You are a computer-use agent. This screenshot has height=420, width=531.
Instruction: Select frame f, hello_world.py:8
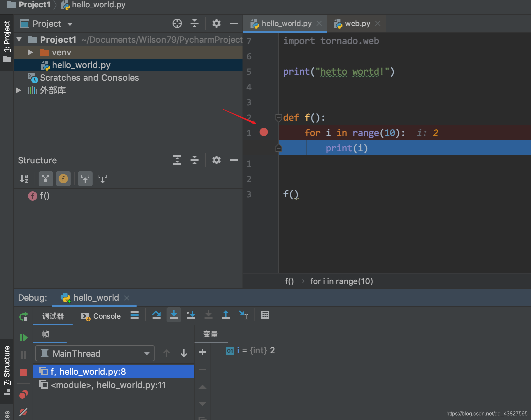point(114,371)
